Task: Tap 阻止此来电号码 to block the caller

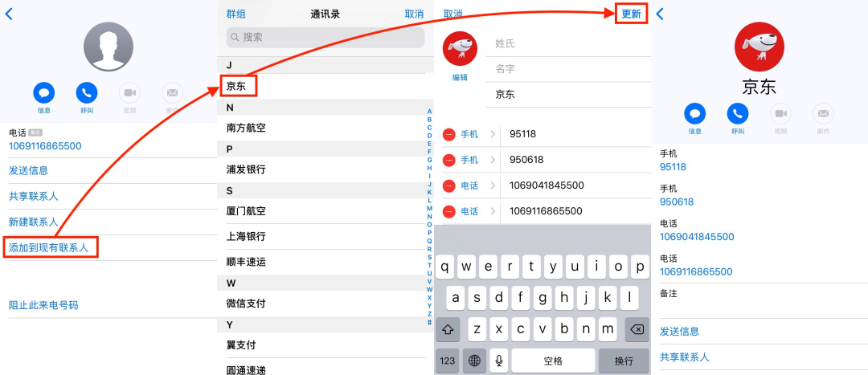Action: [x=43, y=305]
